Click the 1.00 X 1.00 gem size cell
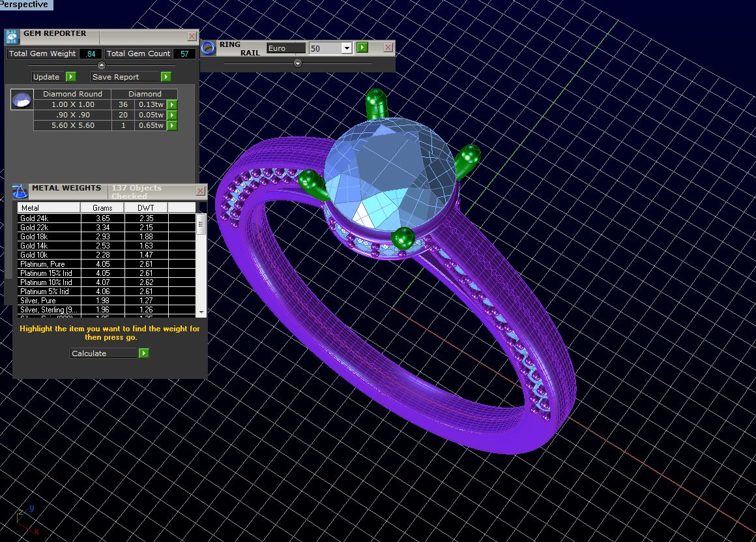This screenshot has height=542, width=756. click(x=73, y=104)
